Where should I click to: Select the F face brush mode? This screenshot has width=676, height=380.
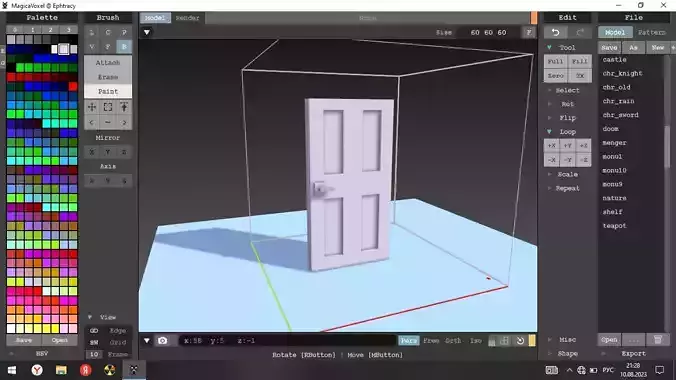click(x=108, y=47)
